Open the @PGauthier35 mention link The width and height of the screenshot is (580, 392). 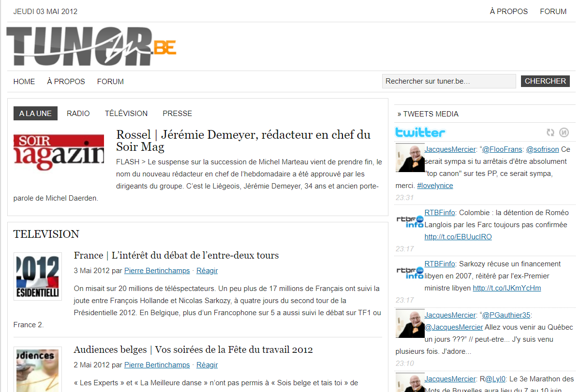pyautogui.click(x=506, y=315)
